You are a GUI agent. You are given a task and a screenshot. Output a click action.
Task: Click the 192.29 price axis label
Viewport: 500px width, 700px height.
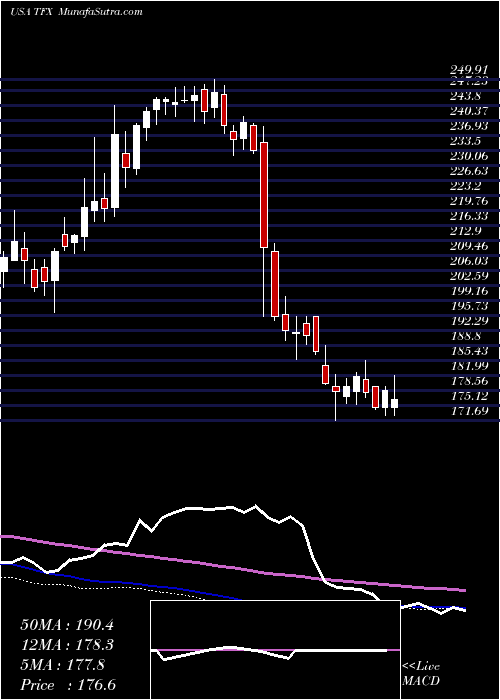point(468,321)
